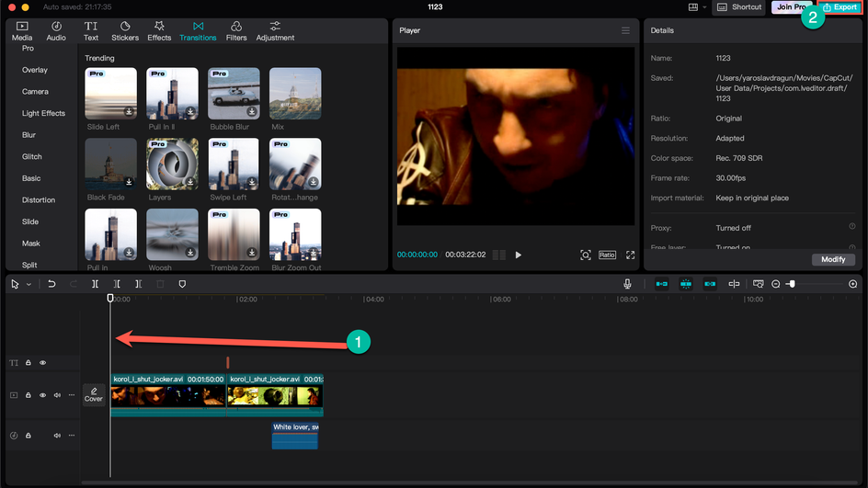This screenshot has width=868, height=488.
Task: Select the Distortion transition category
Action: click(39, 199)
